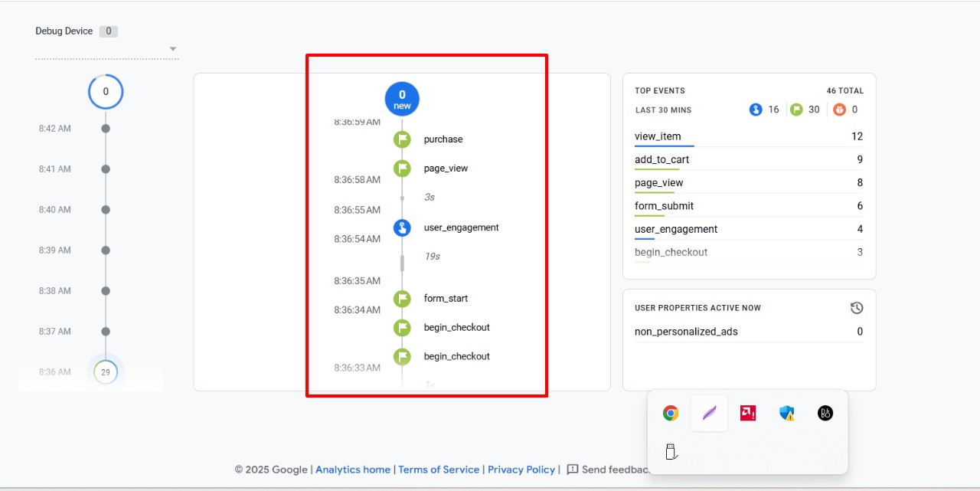Select the 8:41 AM timeline dot

pos(106,169)
